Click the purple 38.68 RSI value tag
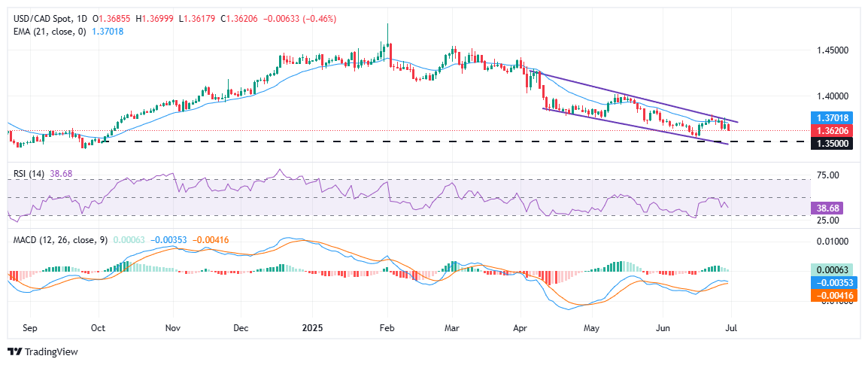 click(x=833, y=205)
